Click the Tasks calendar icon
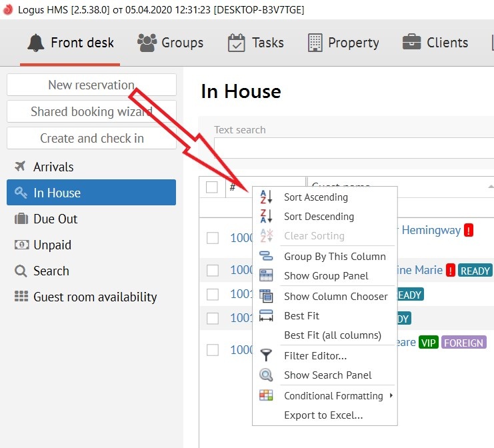The width and height of the screenshot is (494, 448). (236, 43)
